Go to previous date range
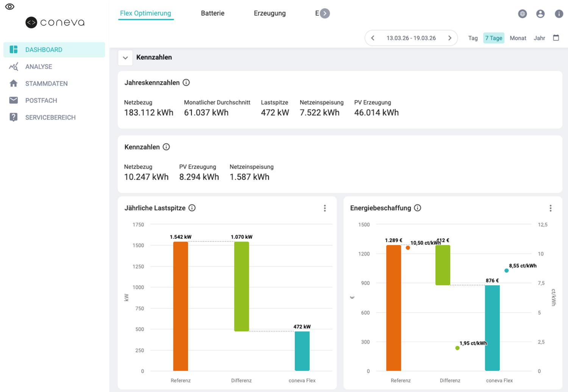The width and height of the screenshot is (568, 392). click(373, 38)
